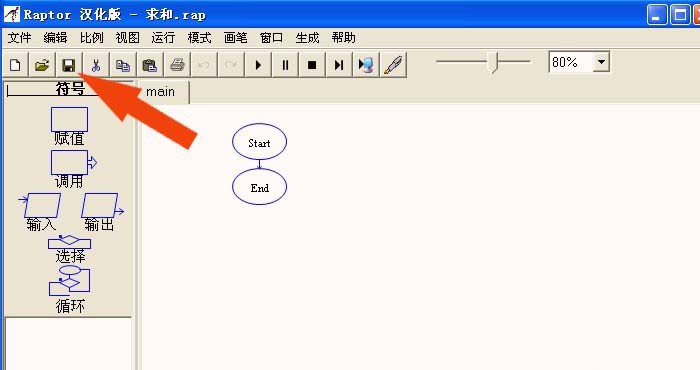Open the 生成 menu
This screenshot has width=700, height=370.
[x=307, y=38]
